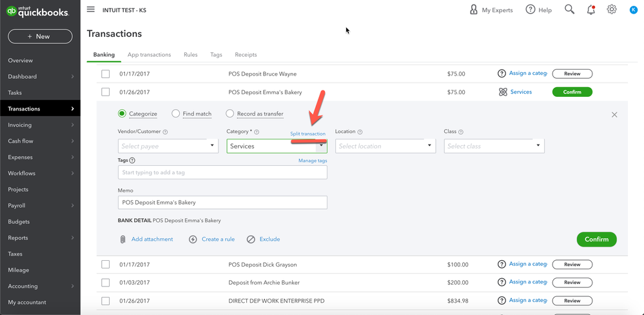Click the Tags input field

222,172
